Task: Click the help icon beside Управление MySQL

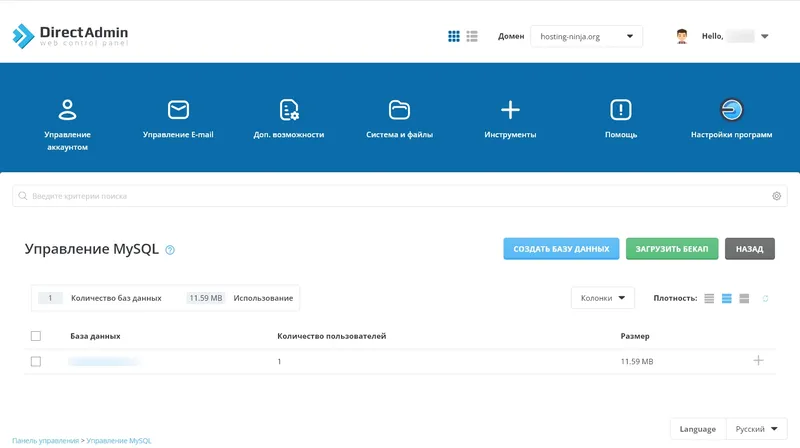Action: 170,250
